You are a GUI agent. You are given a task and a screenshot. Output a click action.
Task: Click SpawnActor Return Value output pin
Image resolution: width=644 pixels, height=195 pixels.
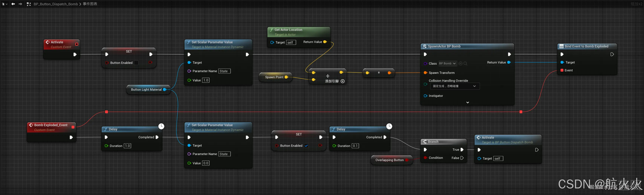click(509, 63)
